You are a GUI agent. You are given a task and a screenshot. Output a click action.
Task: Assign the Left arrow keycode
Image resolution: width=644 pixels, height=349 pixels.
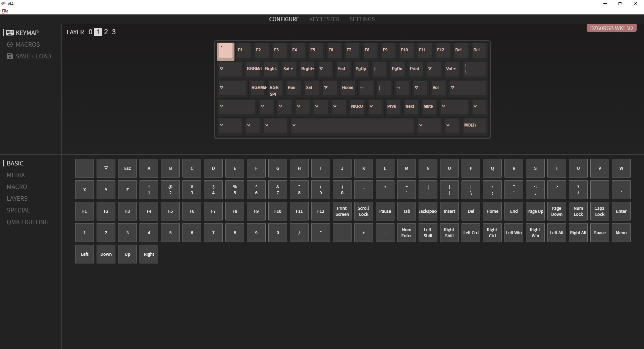pyautogui.click(x=85, y=254)
